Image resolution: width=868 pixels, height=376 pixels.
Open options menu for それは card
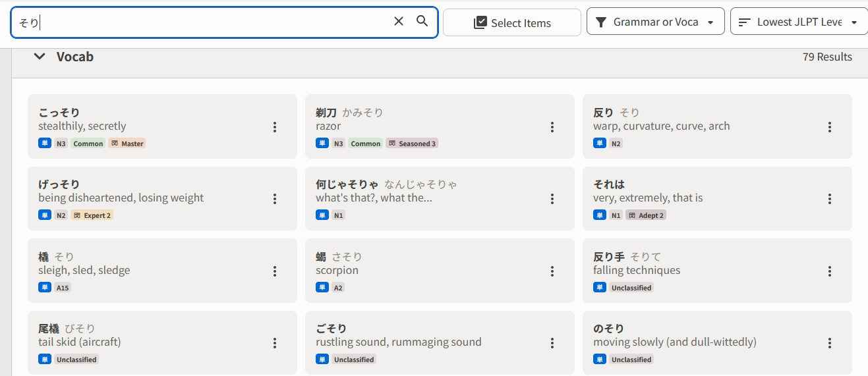point(830,199)
